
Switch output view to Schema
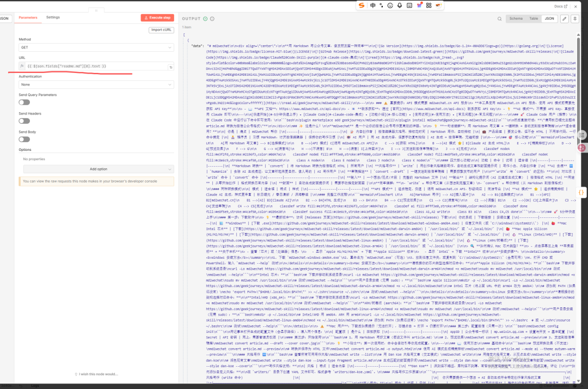tap(516, 19)
